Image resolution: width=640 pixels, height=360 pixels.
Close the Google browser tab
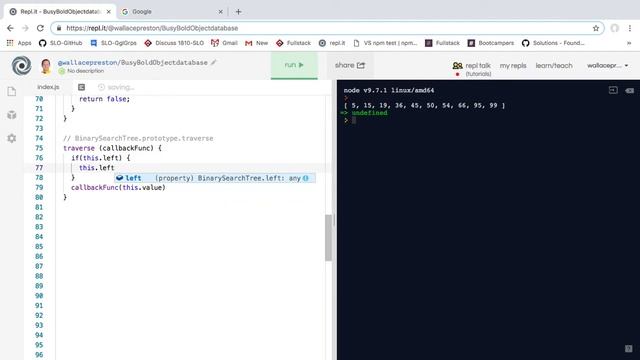pyautogui.click(x=220, y=12)
